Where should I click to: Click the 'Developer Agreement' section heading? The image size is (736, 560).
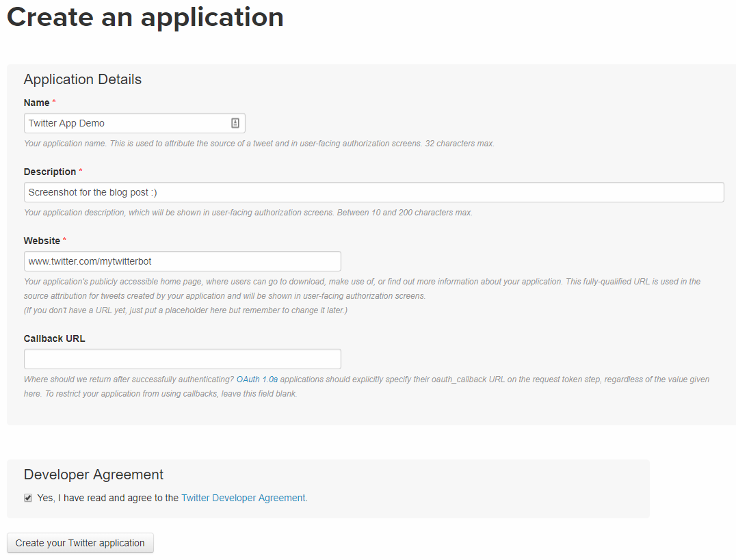coord(94,474)
